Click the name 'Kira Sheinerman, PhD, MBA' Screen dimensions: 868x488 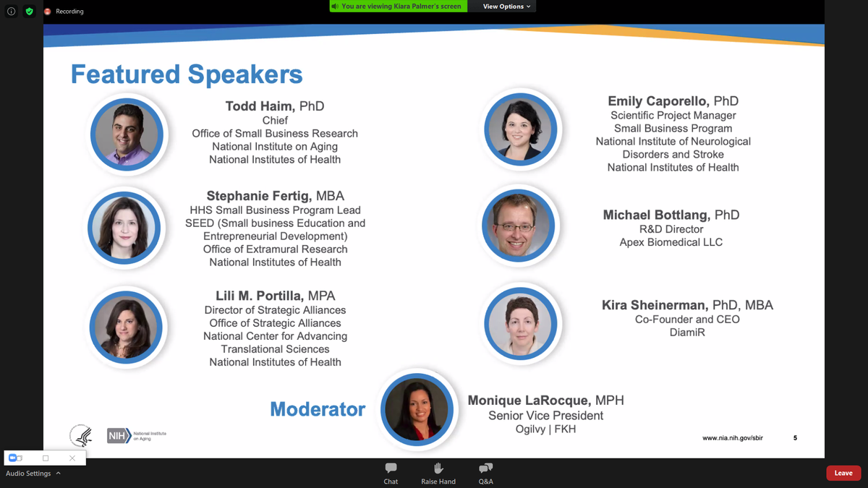pos(687,305)
